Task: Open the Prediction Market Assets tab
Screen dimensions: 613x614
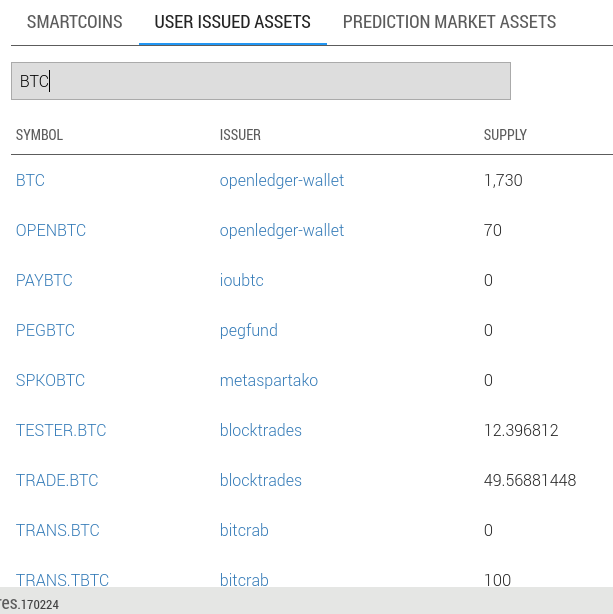Action: tap(449, 22)
